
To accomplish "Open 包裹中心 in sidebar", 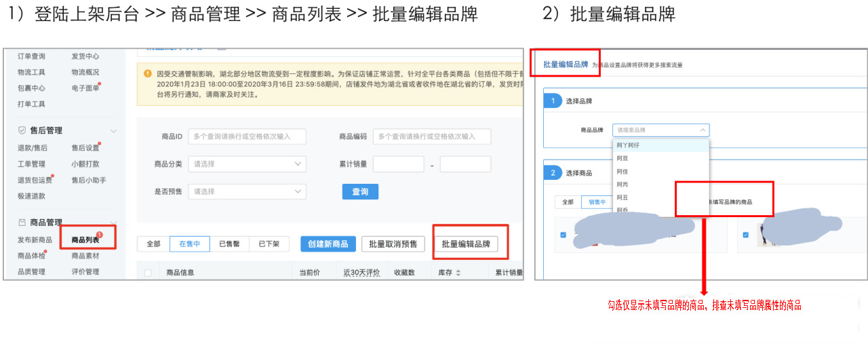I will pos(31,88).
